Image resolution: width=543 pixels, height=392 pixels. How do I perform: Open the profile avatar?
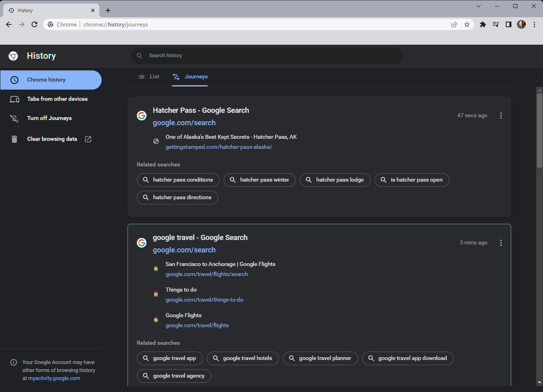[521, 24]
